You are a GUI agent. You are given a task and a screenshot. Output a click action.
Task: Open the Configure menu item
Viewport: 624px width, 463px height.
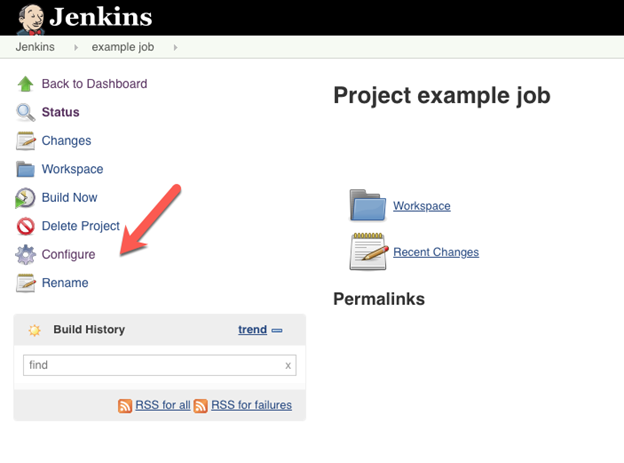pos(68,255)
